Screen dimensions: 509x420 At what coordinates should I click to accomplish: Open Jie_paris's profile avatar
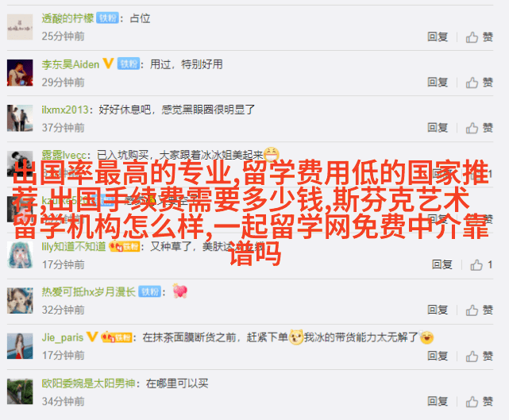point(20,346)
